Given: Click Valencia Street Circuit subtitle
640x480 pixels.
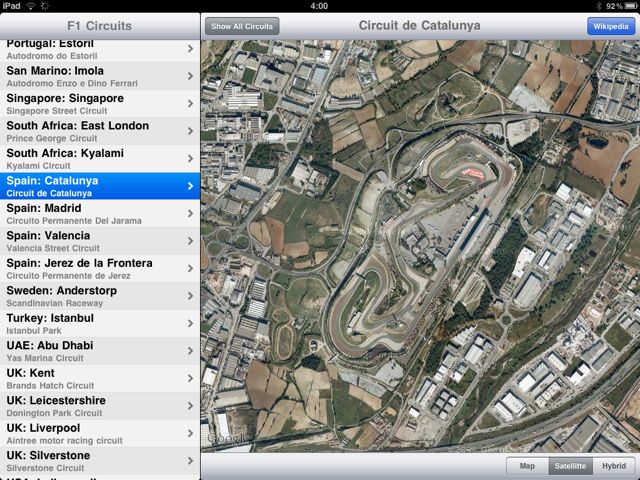Looking at the screenshot, I should [53, 248].
